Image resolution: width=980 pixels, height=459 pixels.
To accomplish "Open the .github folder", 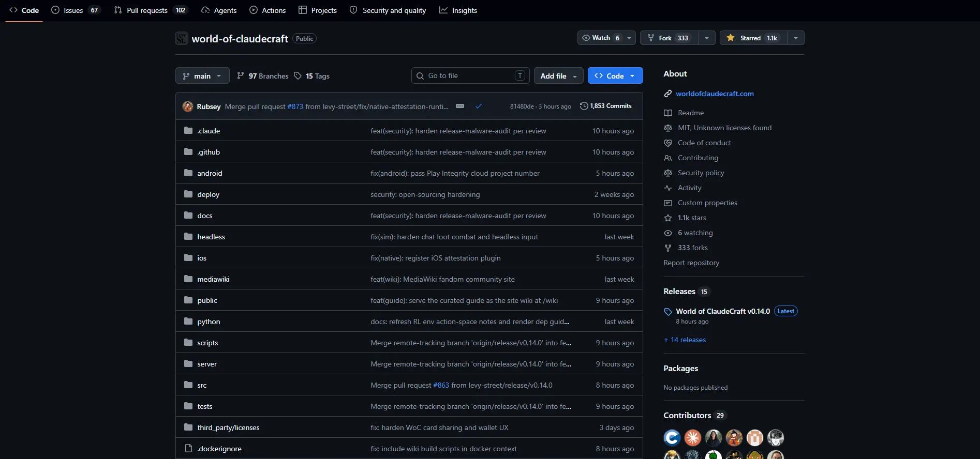I will point(209,152).
